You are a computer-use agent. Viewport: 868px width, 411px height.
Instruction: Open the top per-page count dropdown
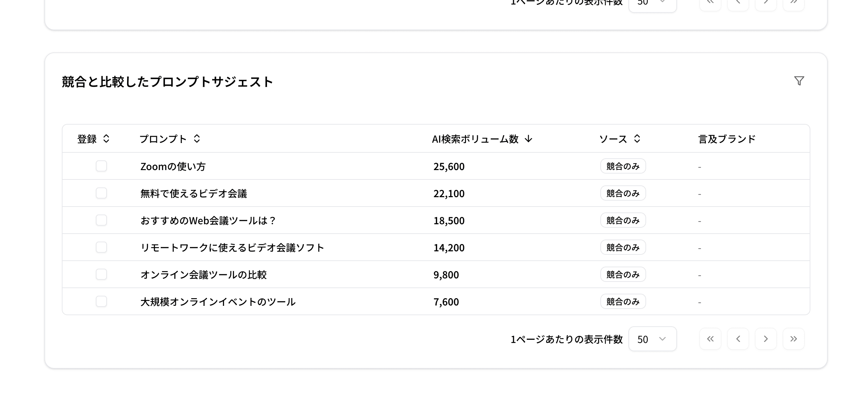[652, 3]
